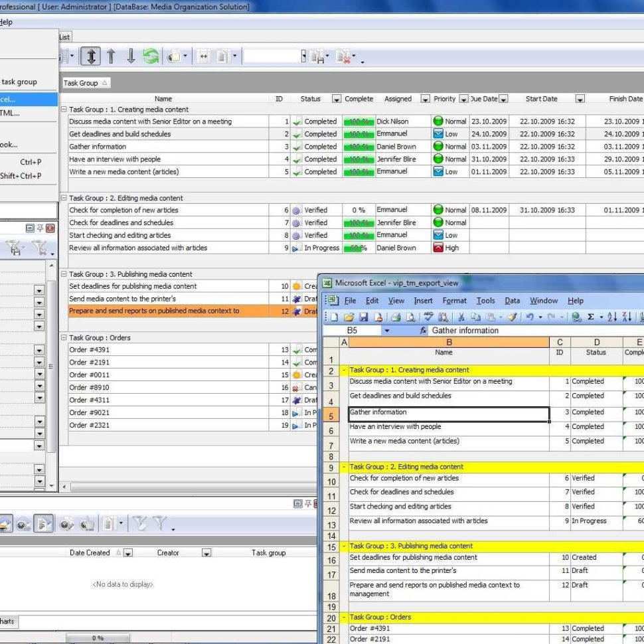Switch to the List tab
The height and width of the screenshot is (644, 644).
tap(64, 37)
